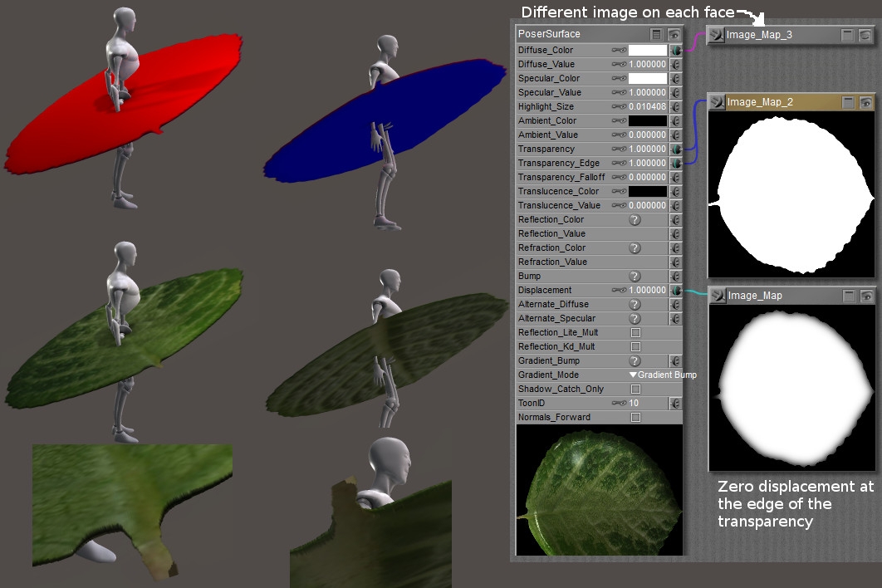Click the Reflection_Color question mark icon
This screenshot has height=588, width=882.
pyautogui.click(x=635, y=220)
